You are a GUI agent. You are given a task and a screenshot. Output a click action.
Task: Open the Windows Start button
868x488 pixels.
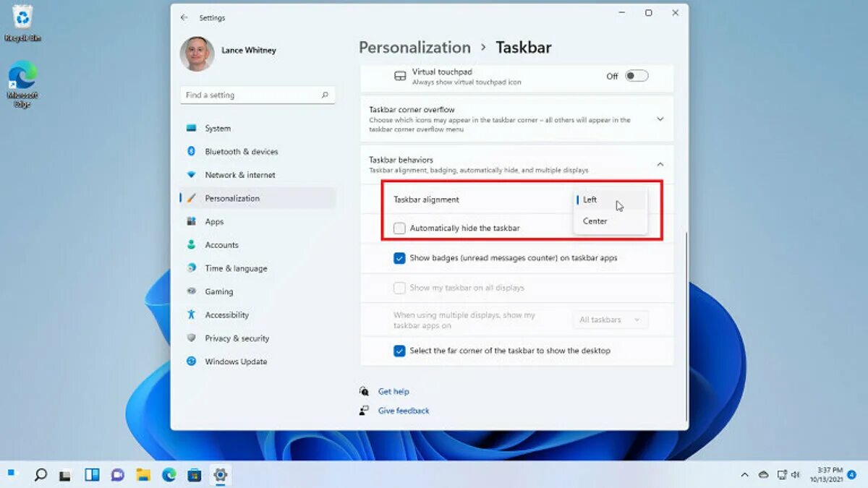11,474
